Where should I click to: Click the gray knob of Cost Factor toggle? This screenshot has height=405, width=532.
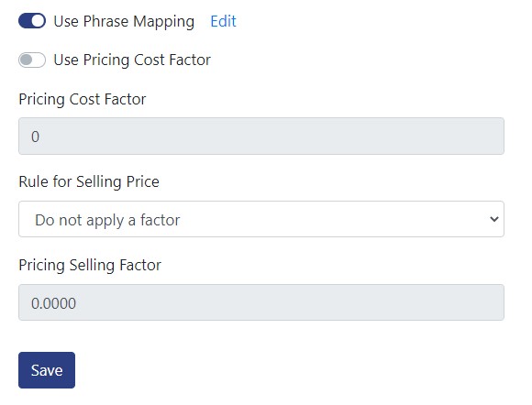pyautogui.click(x=26, y=60)
